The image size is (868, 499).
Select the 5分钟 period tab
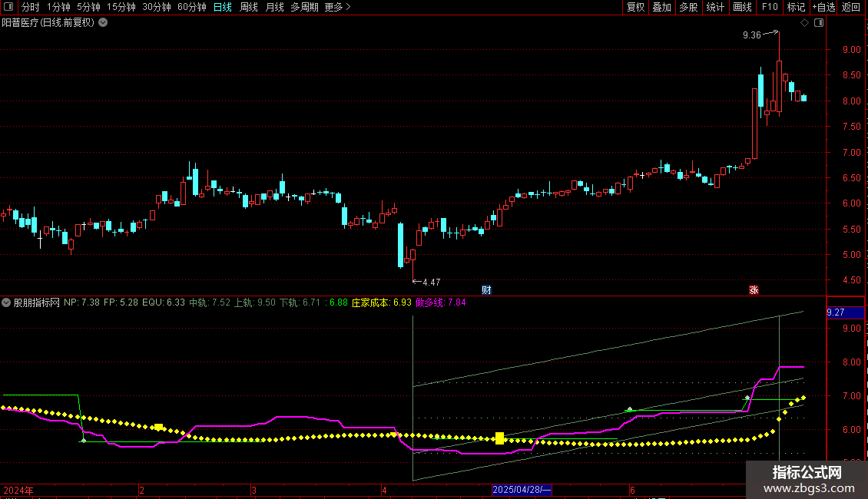(88, 7)
